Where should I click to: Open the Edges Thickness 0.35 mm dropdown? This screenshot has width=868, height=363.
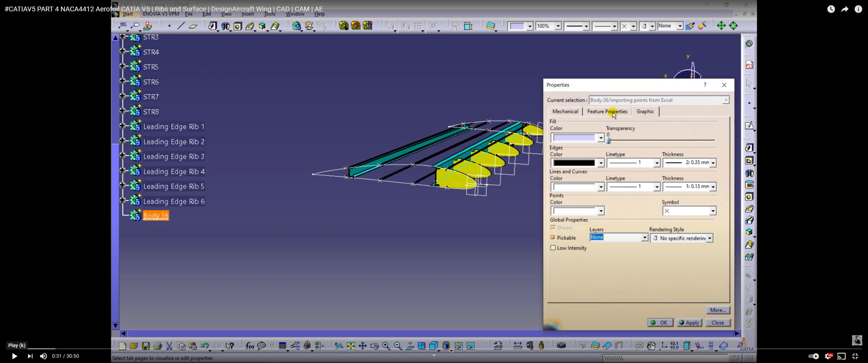click(713, 163)
